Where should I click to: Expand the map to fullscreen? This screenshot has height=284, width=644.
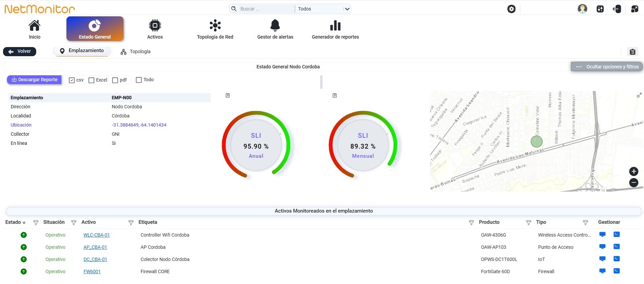[639, 95]
